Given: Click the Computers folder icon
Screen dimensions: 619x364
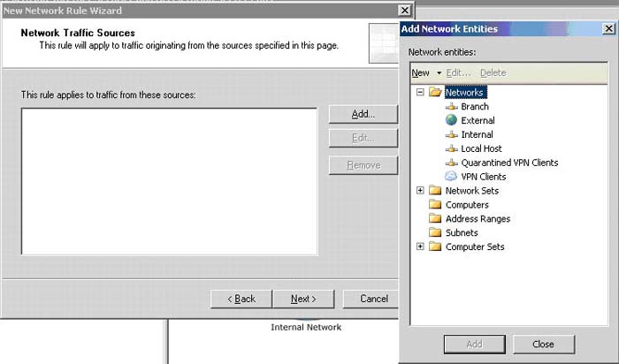Looking at the screenshot, I should [435, 204].
